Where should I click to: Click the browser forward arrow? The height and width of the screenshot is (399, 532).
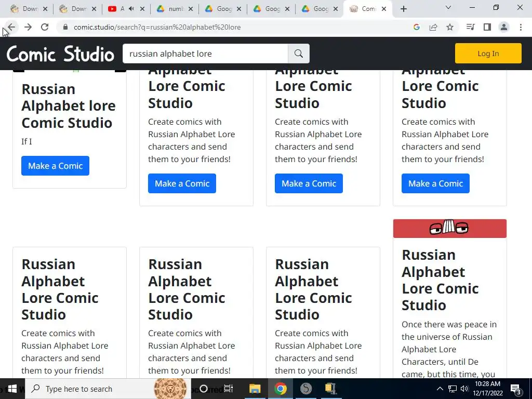click(x=28, y=27)
